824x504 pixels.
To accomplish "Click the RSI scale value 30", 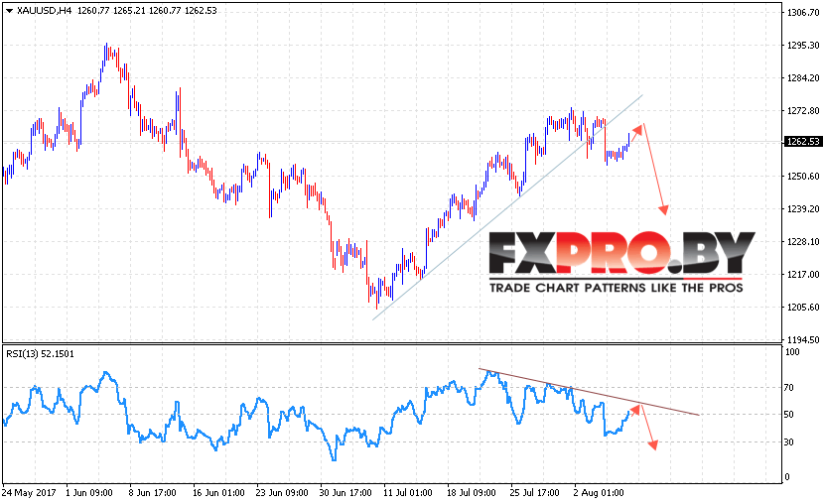I will pos(789,442).
